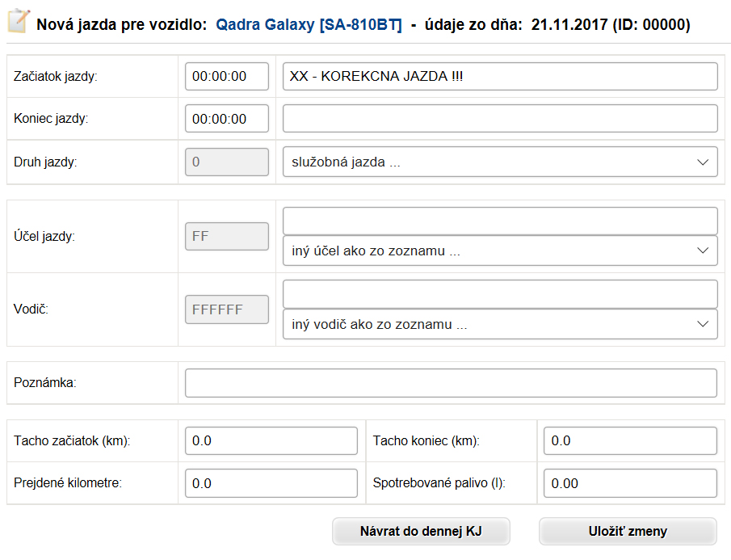Open the iný účel ako zo zoznamu dropdown
731x560 pixels.
pyautogui.click(x=500, y=251)
